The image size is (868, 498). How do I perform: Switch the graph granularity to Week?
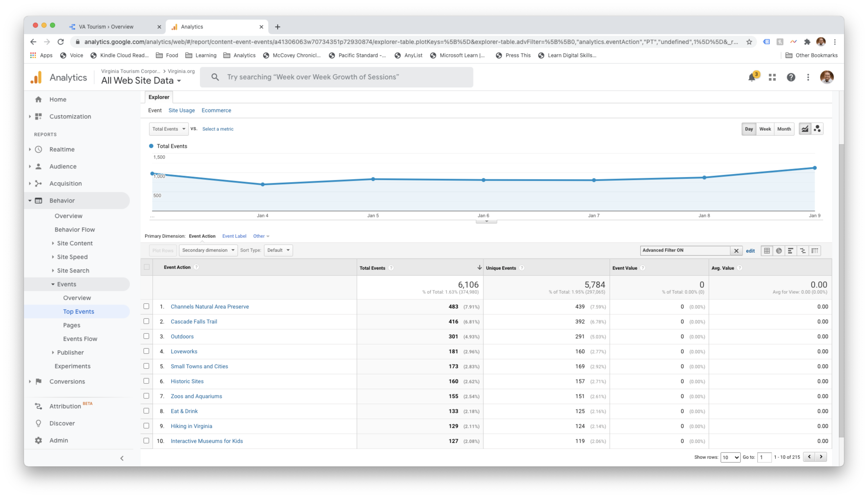point(765,129)
